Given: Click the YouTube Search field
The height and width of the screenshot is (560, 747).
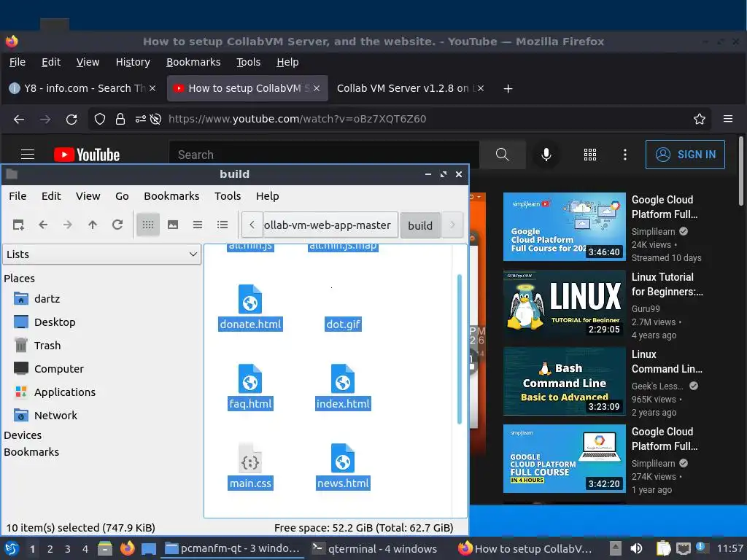Looking at the screenshot, I should click(x=324, y=155).
